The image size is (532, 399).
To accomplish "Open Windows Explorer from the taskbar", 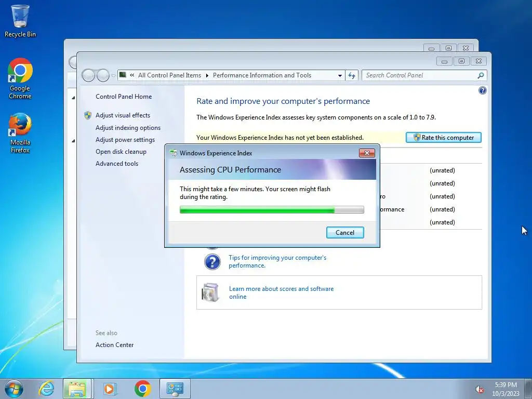I will [77, 389].
